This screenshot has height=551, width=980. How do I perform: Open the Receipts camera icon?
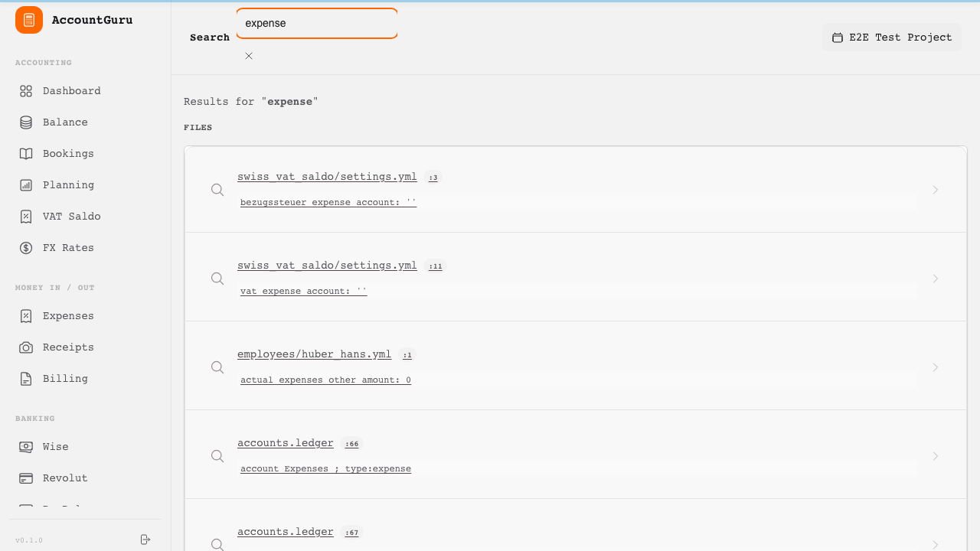(x=26, y=347)
